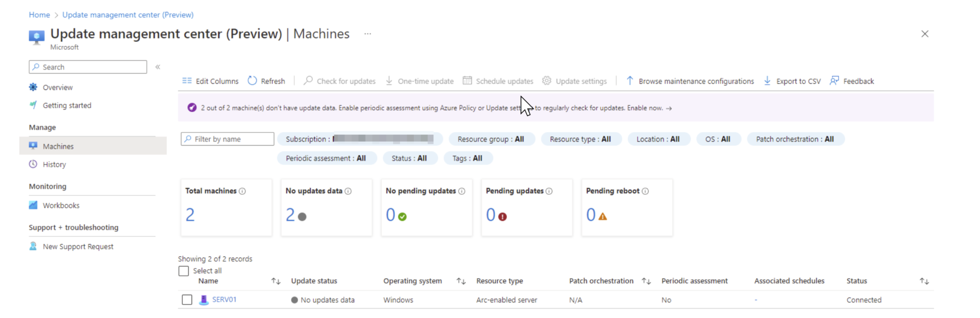Viewport: 980px width, 318px height.
Task: Tick the Select all checkbox
Action: tap(184, 271)
